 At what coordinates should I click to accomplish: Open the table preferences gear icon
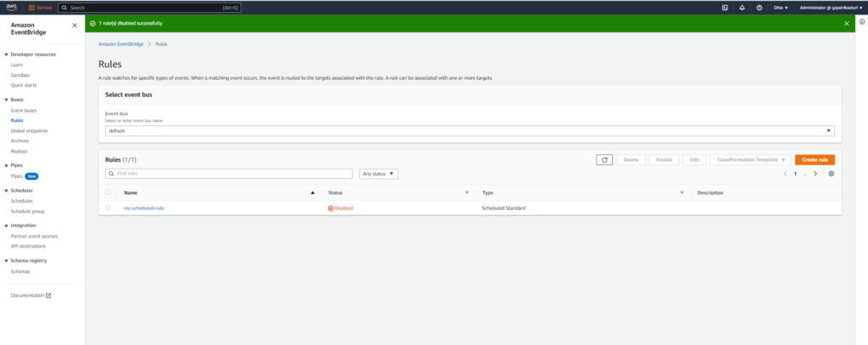[831, 174]
